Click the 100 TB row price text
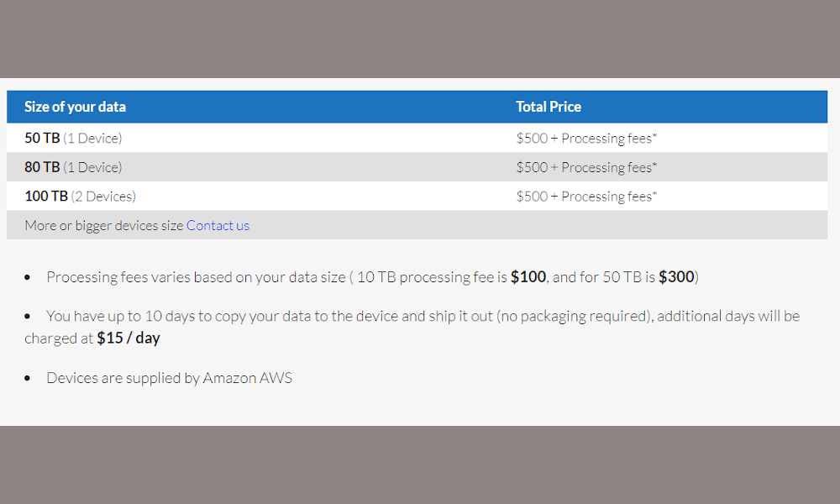 pyautogui.click(x=586, y=196)
